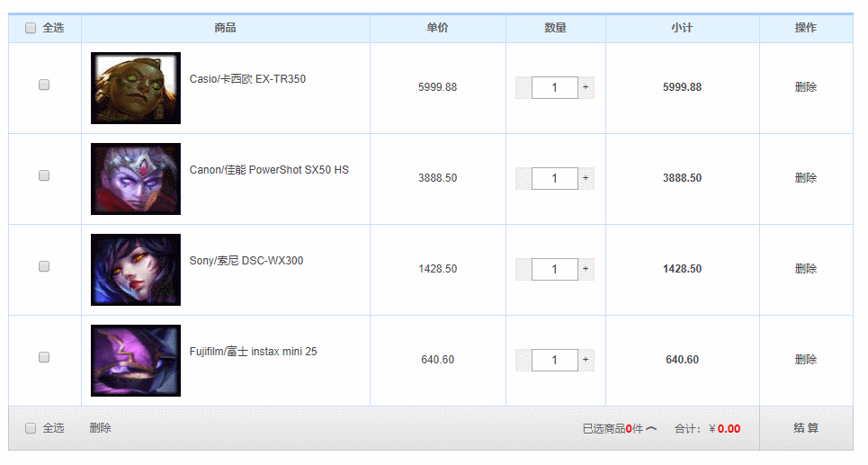Remove Canon PowerShot SX50 HS from cart
This screenshot has width=868, height=465.
pyautogui.click(x=805, y=178)
